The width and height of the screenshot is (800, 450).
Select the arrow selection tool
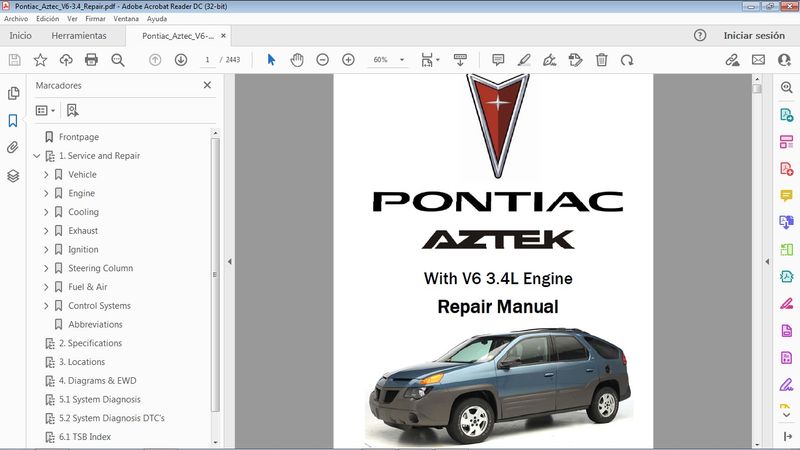coord(271,60)
